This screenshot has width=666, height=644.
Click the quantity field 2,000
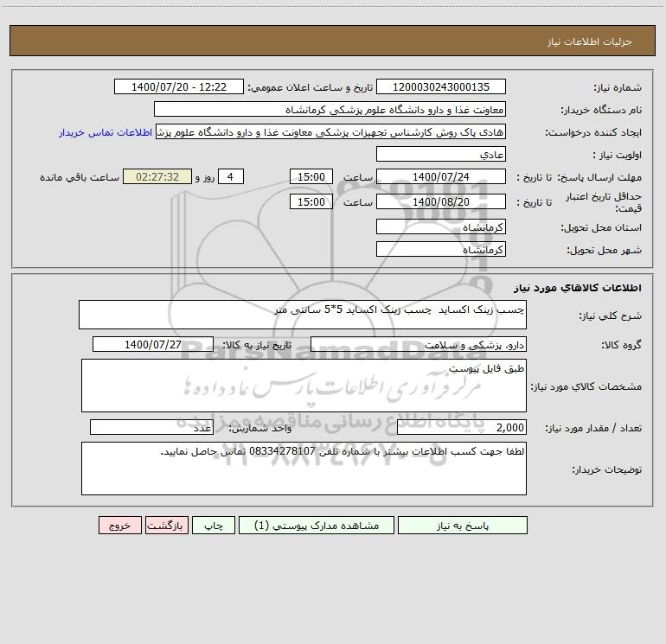point(462,427)
